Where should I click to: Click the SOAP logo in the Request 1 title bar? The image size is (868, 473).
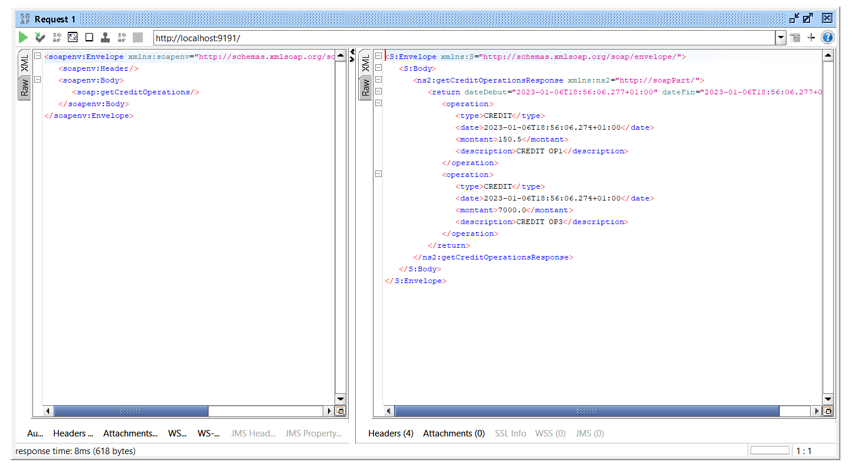[x=24, y=18]
